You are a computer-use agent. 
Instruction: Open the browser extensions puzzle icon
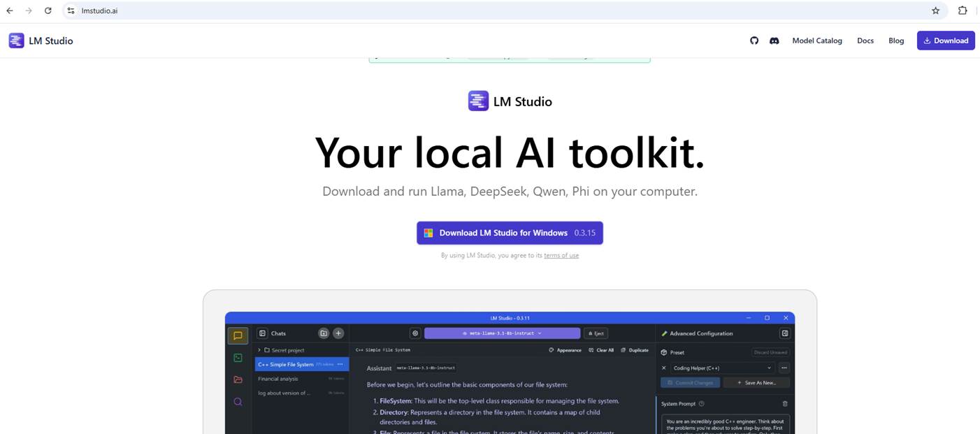pyautogui.click(x=963, y=10)
